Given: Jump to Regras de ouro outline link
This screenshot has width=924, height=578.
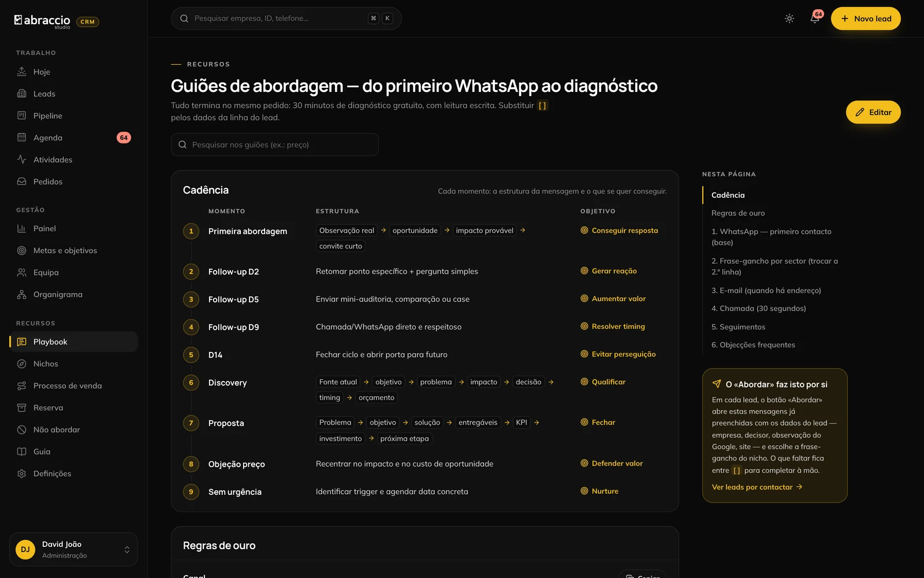Looking at the screenshot, I should point(738,213).
